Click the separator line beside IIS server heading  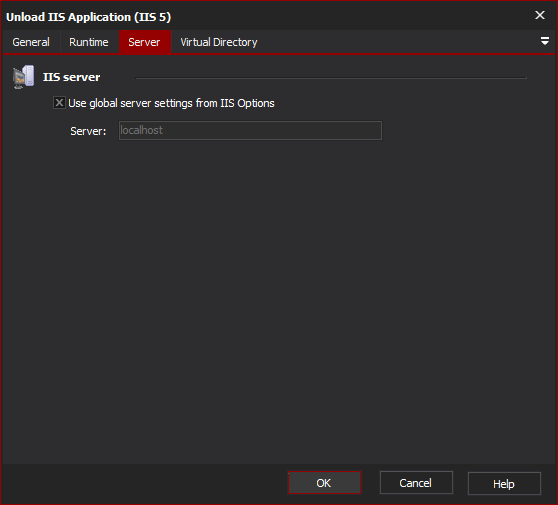(x=331, y=78)
